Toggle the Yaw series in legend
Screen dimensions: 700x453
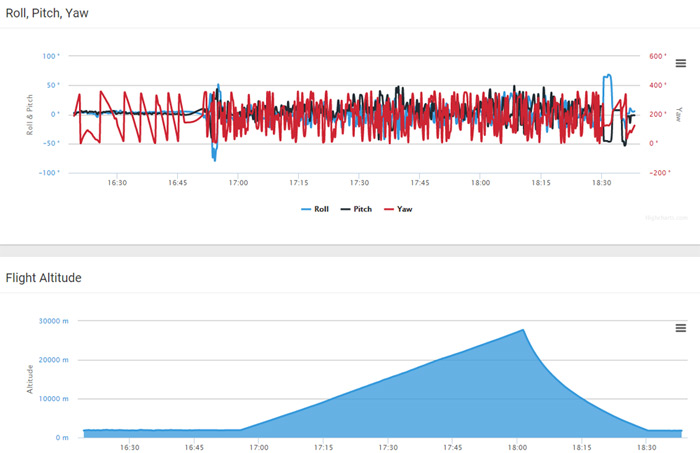398,209
